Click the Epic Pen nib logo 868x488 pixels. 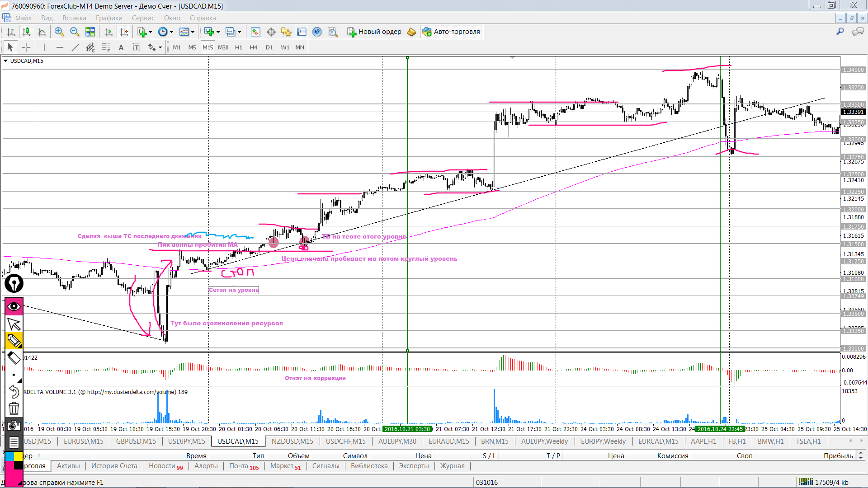click(14, 284)
